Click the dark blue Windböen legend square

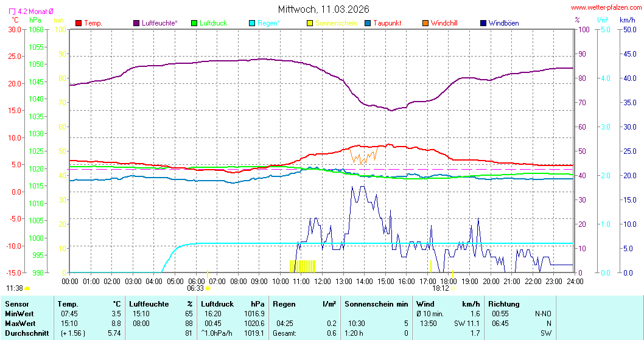(483, 23)
